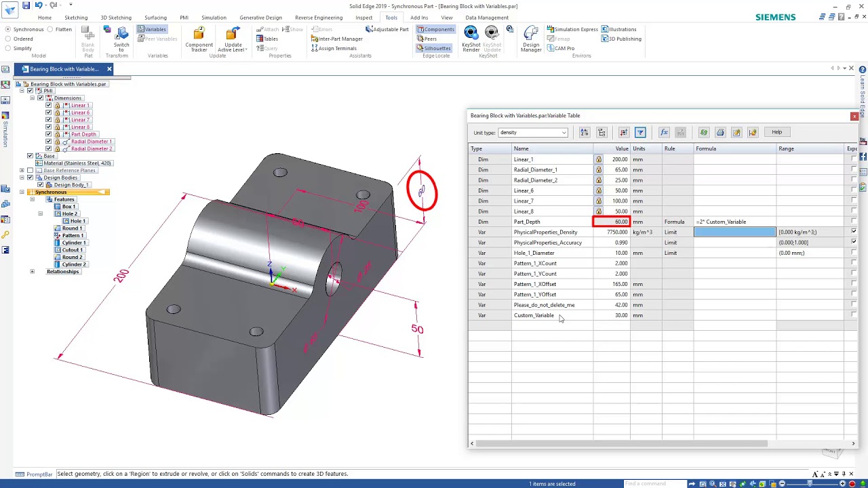Open the Inspect ribbon tab
Screen dimensions: 868x488
(364, 18)
